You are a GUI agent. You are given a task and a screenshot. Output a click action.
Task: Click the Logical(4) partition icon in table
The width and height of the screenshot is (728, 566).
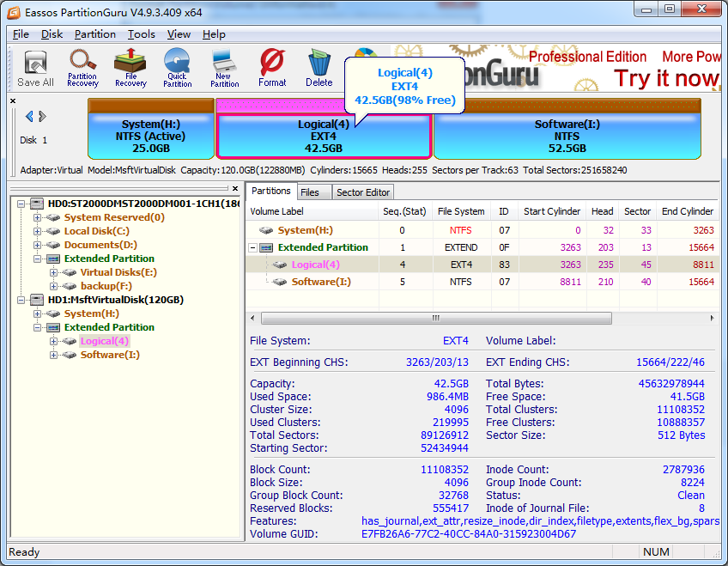[x=280, y=265]
